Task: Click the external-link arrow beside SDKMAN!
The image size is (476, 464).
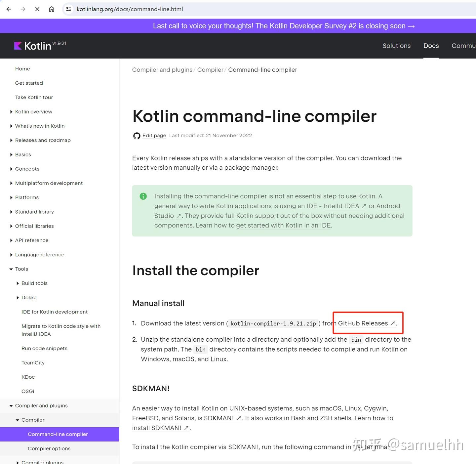Action: click(x=239, y=418)
